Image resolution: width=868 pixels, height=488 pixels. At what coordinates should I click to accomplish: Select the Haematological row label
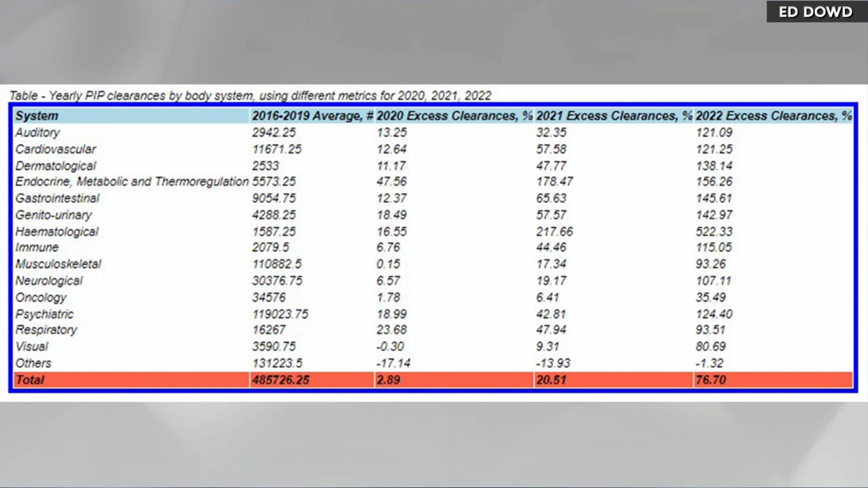point(57,232)
